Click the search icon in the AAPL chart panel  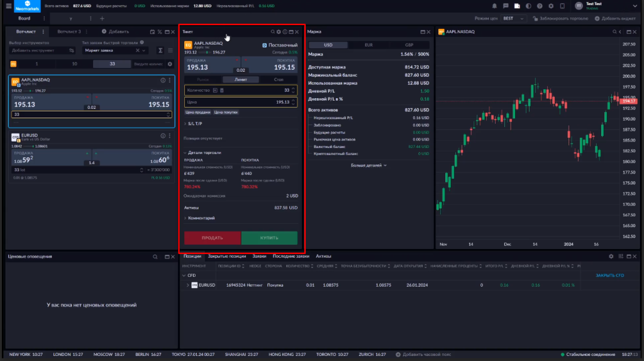click(x=614, y=31)
